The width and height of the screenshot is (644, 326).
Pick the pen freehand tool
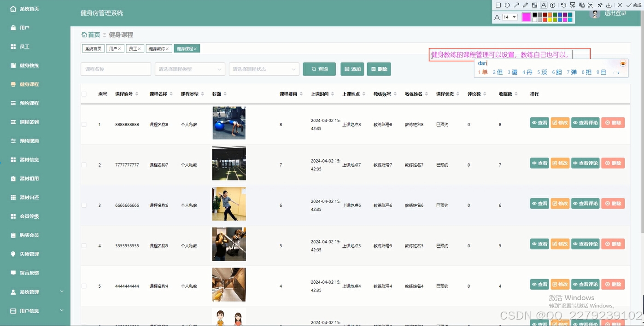pyautogui.click(x=526, y=5)
